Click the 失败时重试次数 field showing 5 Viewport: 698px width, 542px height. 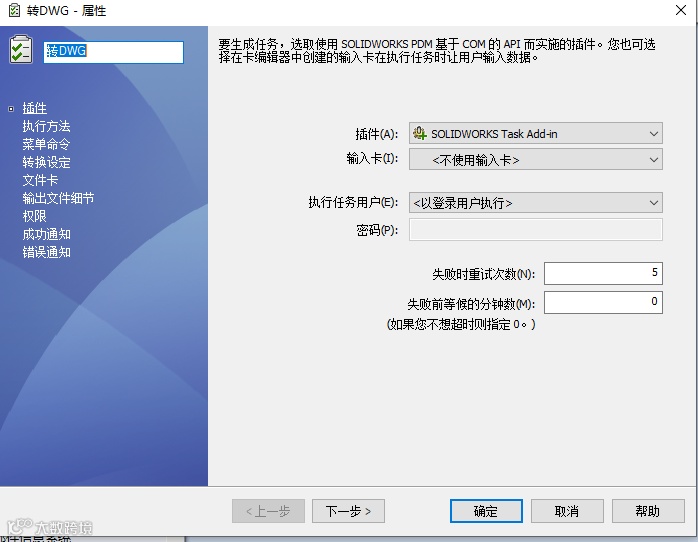[x=603, y=273]
